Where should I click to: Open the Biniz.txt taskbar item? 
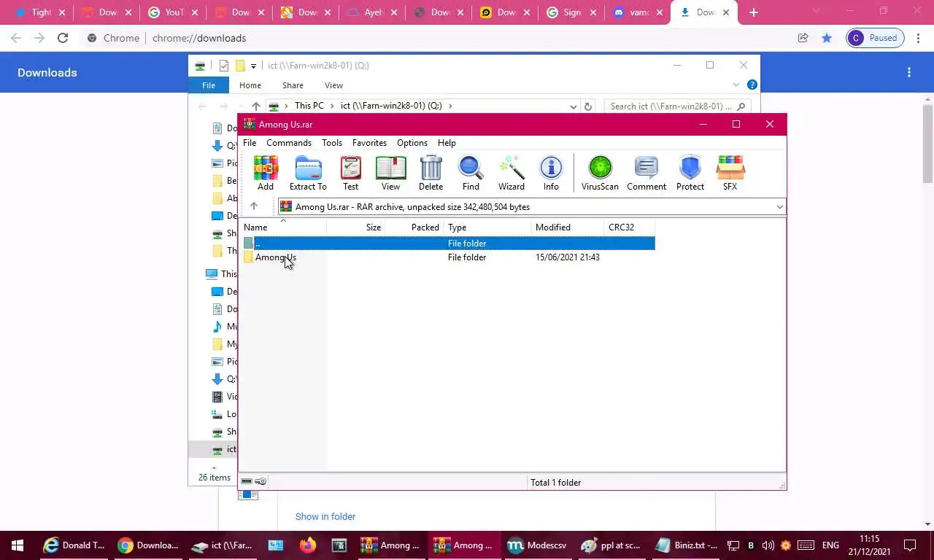coord(687,545)
